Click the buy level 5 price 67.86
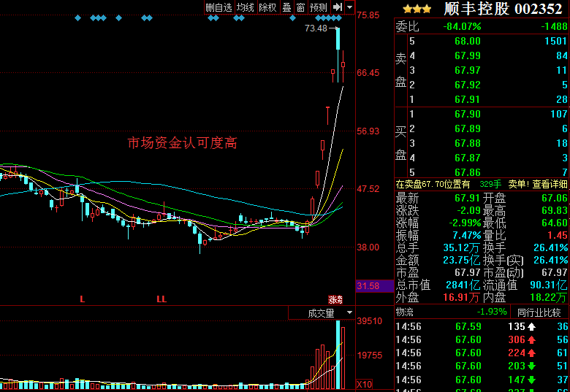The image size is (570, 392). [468, 172]
